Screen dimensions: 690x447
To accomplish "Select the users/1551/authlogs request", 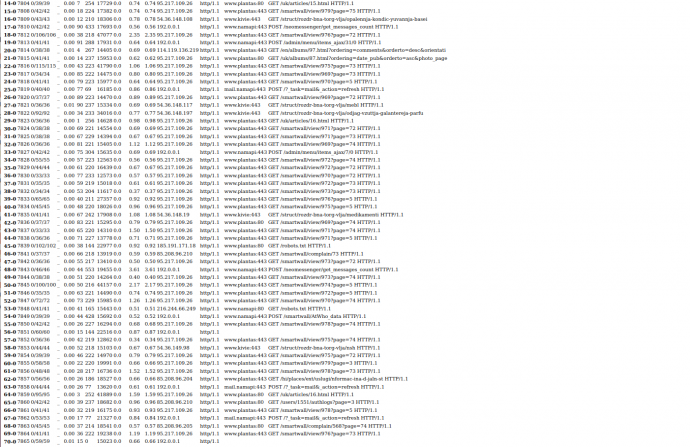I will 323,402.
